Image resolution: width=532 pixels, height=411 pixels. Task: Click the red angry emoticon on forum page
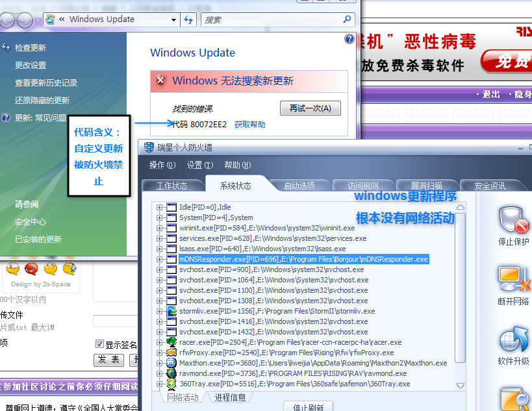tap(32, 269)
